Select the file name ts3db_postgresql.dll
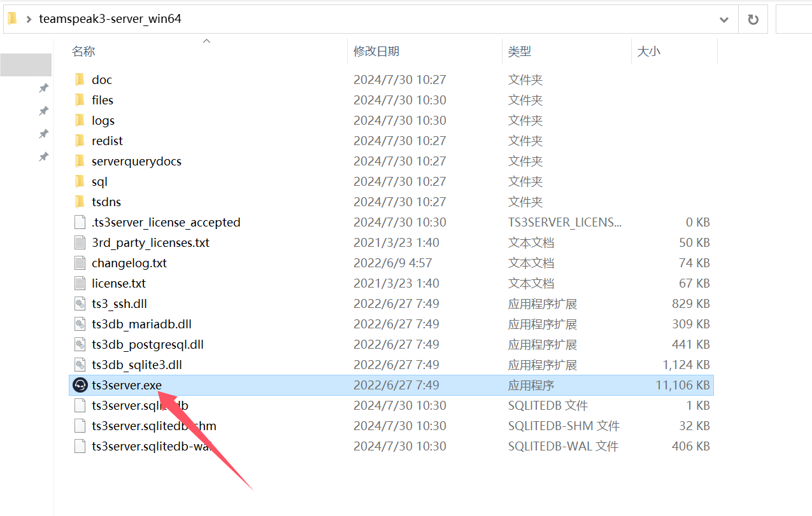The image size is (812, 516). coord(148,344)
